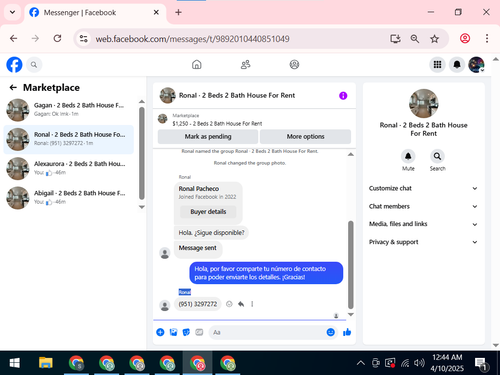
Task: Select the Ronal conversation in the list
Action: pos(69,139)
